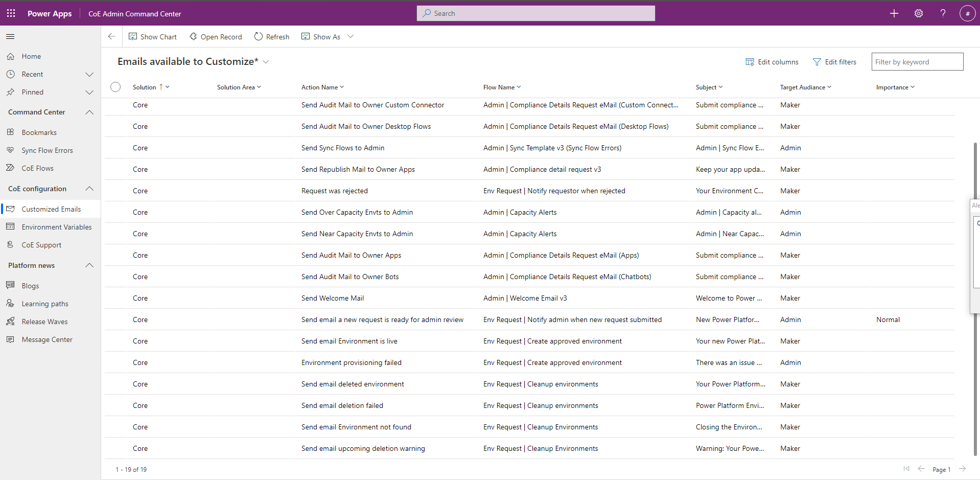Open the Show As dropdown
This screenshot has width=980, height=480.
pos(350,36)
